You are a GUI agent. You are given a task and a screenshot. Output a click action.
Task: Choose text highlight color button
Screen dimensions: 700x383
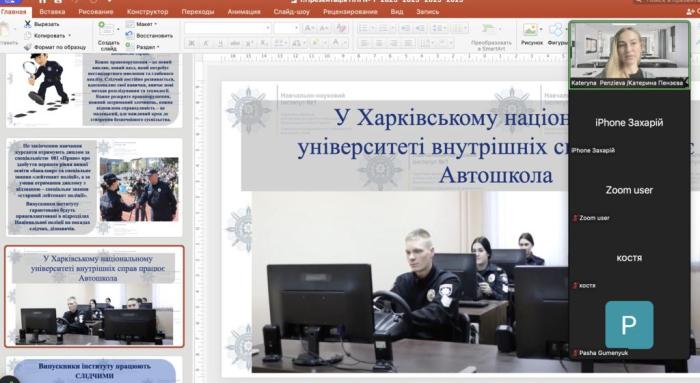pyautogui.click(x=316, y=43)
